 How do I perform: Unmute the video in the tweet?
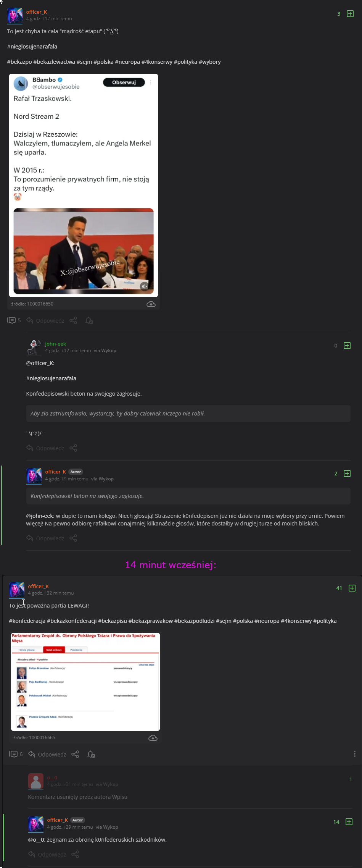[144, 286]
